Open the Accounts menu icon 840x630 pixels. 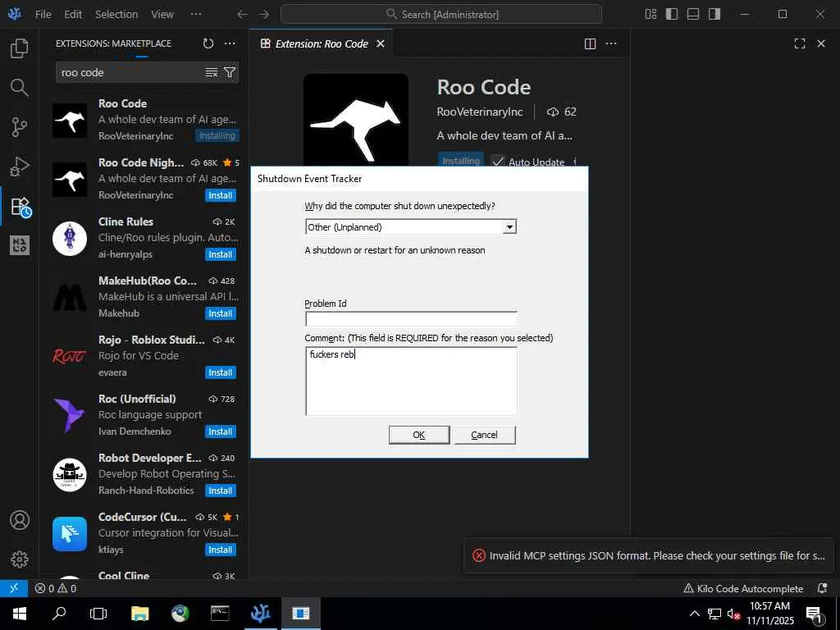(20, 520)
